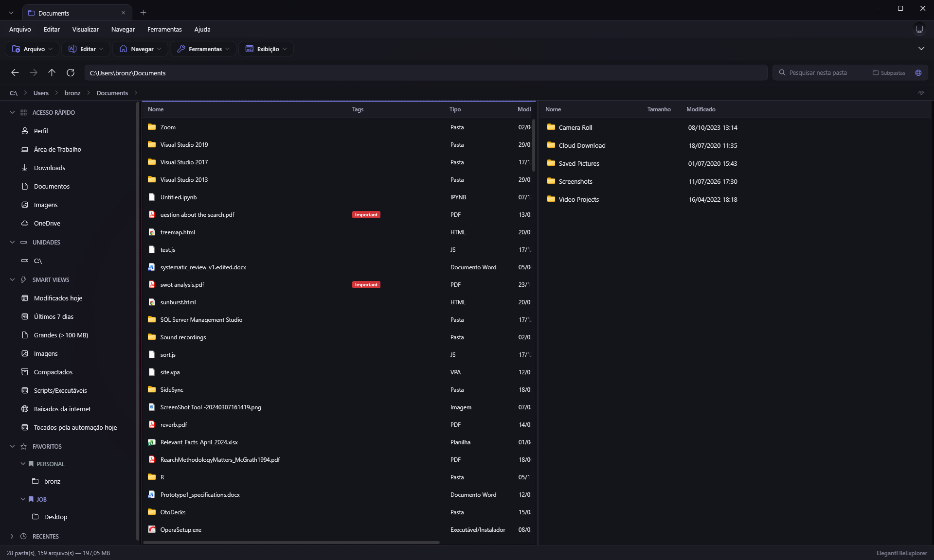Select the Relevant_Facts_April_2024.xlsx icon
This screenshot has width=934, height=560.
click(x=152, y=442)
